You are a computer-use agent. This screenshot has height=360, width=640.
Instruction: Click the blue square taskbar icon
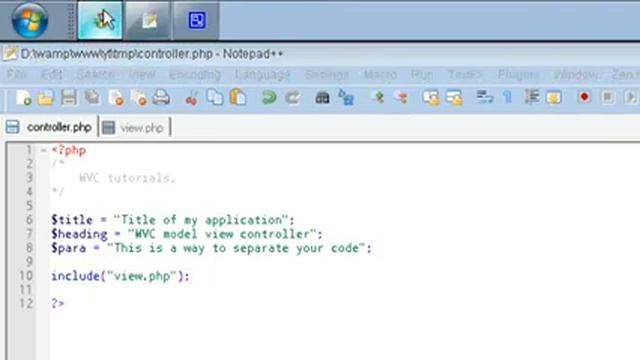pos(197,20)
